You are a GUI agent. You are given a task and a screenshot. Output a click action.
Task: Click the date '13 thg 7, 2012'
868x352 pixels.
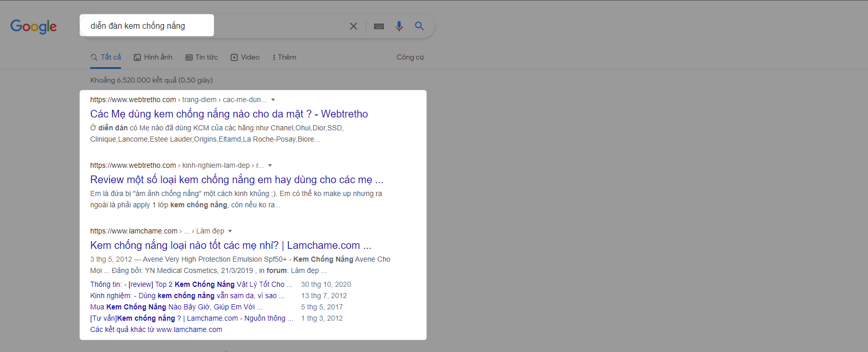point(324,296)
